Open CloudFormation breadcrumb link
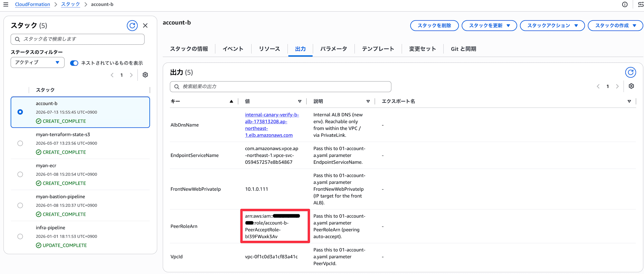Screen dimensions: 644x274 [x=33, y=5]
